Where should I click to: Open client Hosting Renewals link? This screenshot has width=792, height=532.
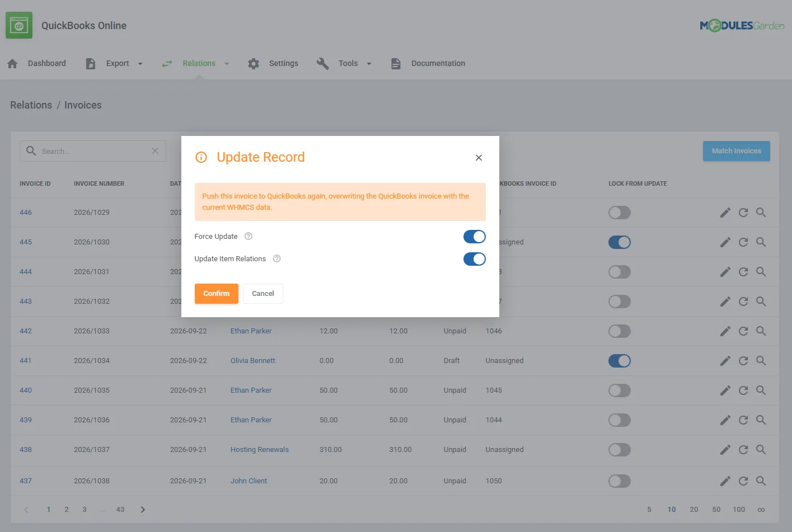pos(260,450)
